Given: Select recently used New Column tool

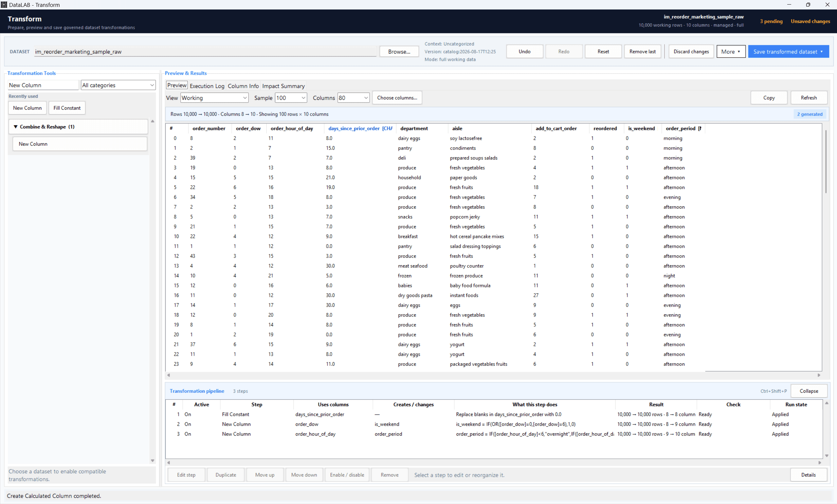Looking at the screenshot, I should tap(27, 108).
